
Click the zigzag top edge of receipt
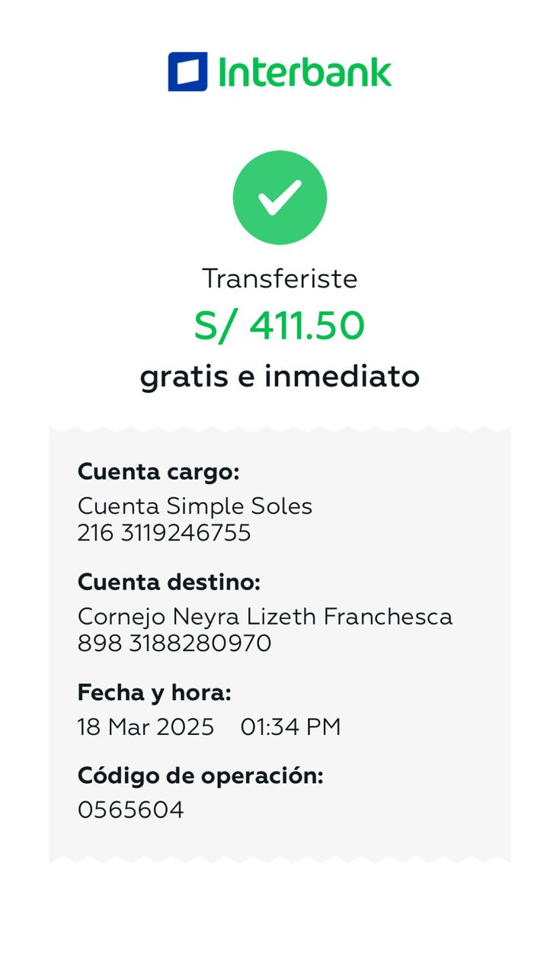(280, 429)
